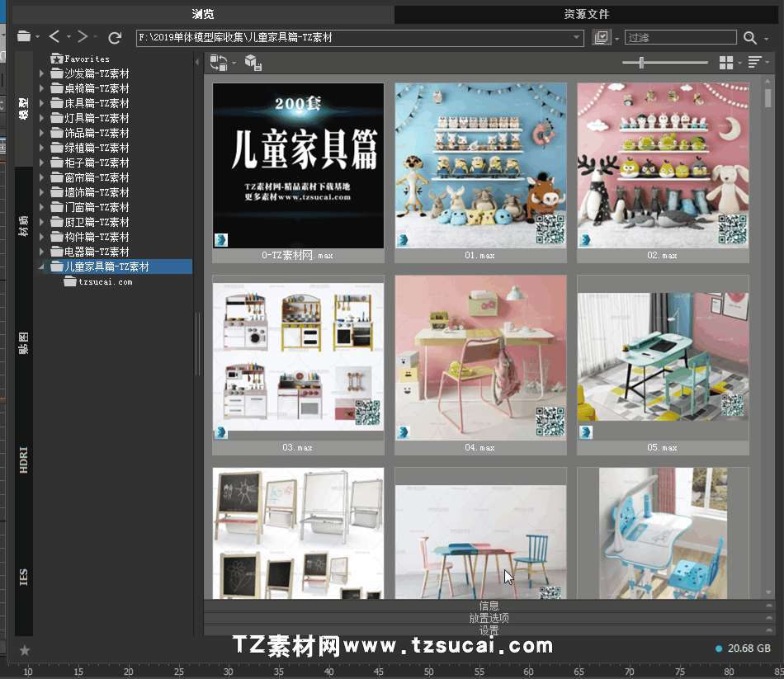Screen dimensions: 784x679
Task: Toggle the filter checkbox icon beside path
Action: (602, 37)
